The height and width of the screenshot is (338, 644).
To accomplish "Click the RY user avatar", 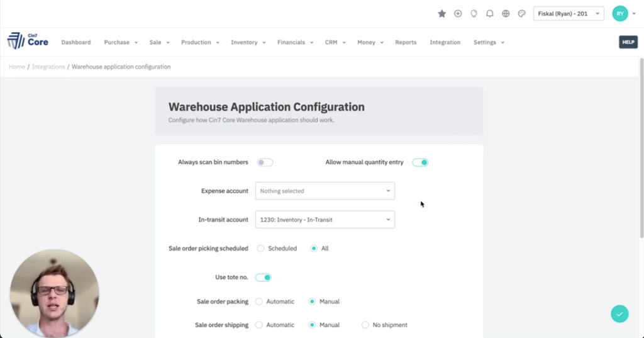I will point(620,13).
